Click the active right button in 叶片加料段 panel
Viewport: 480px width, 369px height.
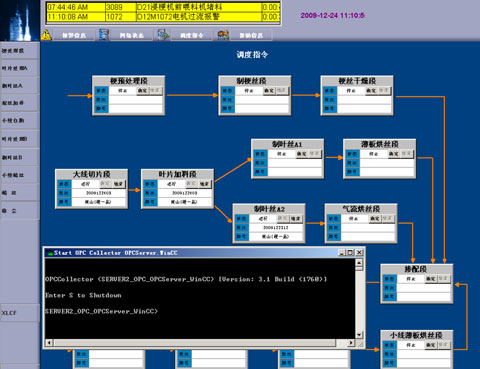tap(205, 184)
